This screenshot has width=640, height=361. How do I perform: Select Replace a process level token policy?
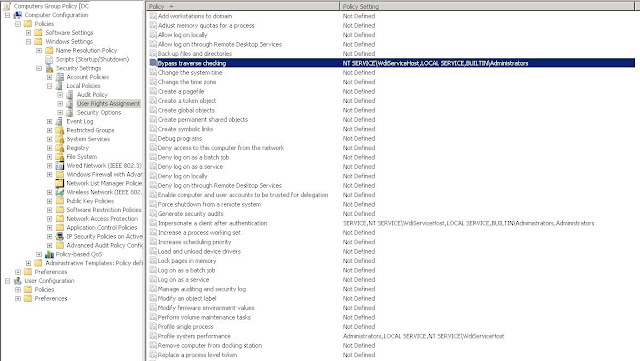pyautogui.click(x=197, y=355)
